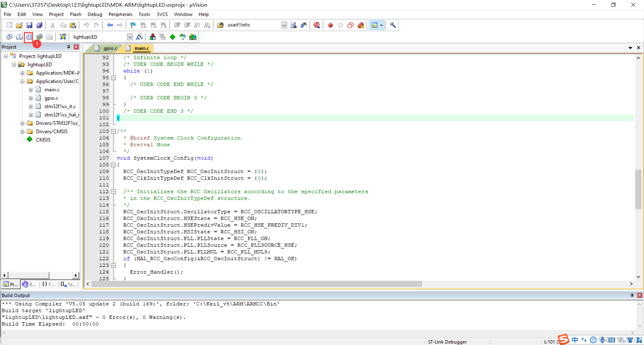Open the editor's open-files list arrow
The height and width of the screenshot is (345, 644).
[x=630, y=48]
